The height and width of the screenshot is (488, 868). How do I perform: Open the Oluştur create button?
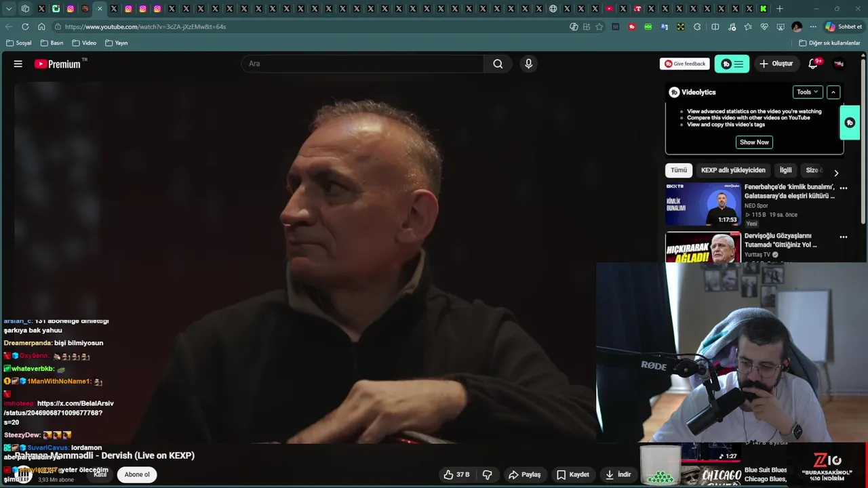pos(776,64)
